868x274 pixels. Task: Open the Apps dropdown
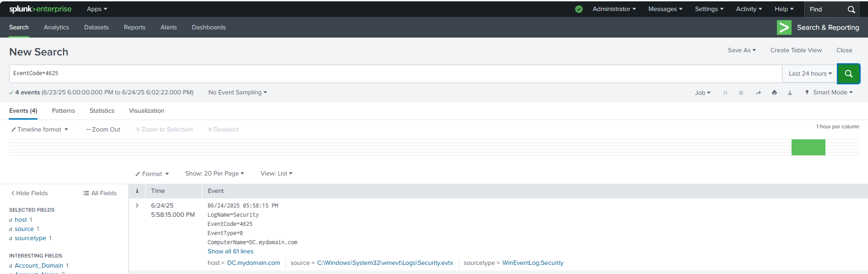pos(97,9)
